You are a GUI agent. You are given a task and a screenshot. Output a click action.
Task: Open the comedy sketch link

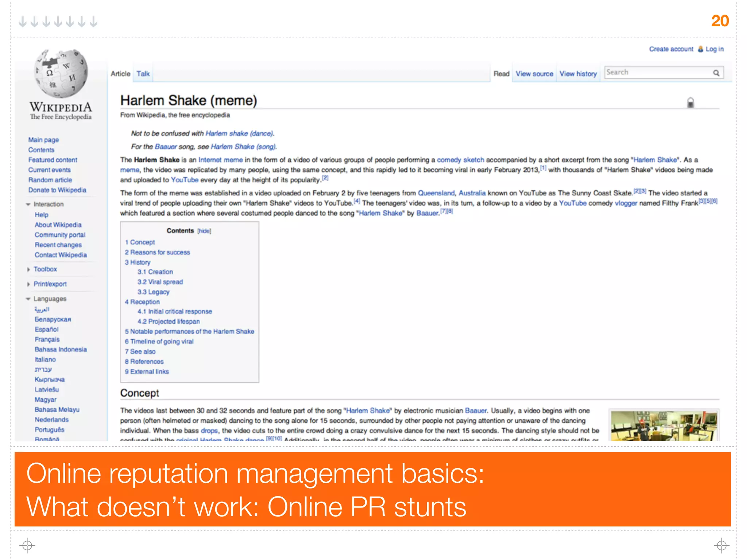coord(461,160)
